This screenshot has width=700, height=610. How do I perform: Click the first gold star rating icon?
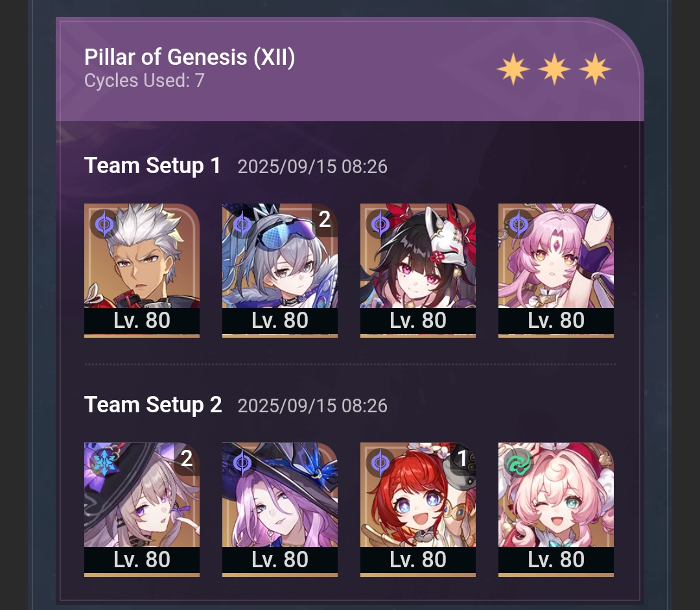click(513, 69)
